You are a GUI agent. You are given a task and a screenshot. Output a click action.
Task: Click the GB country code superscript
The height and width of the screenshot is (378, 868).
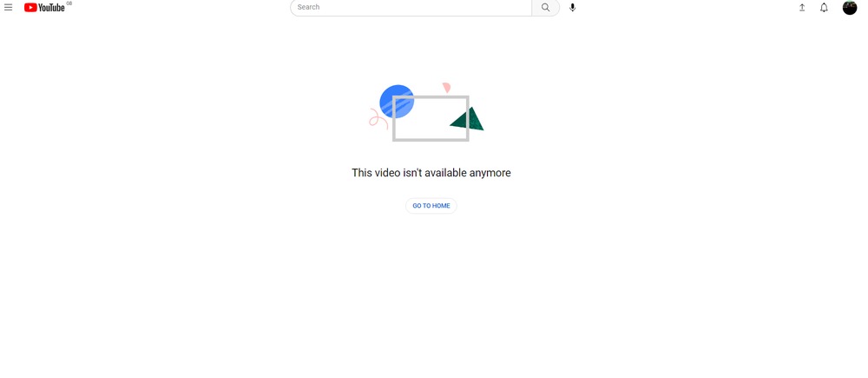[69, 3]
